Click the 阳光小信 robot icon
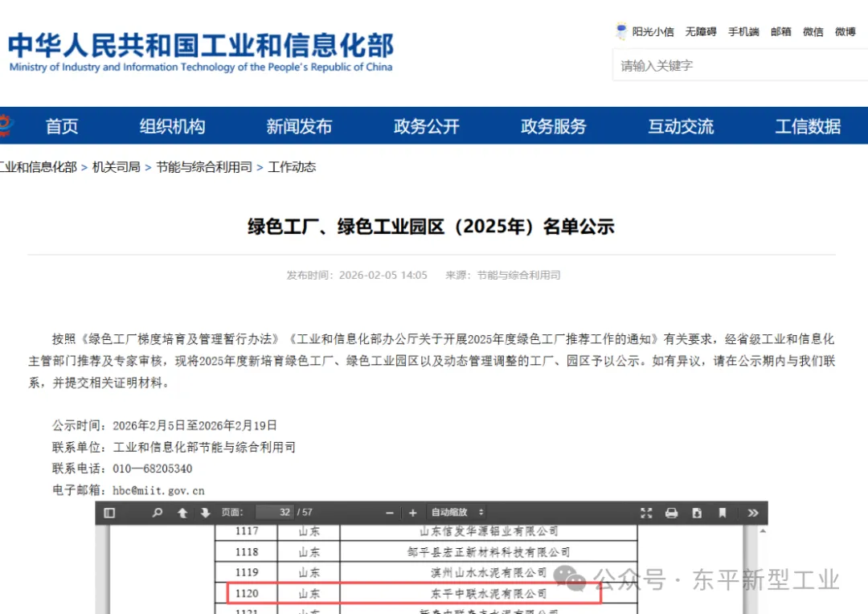 (x=621, y=31)
